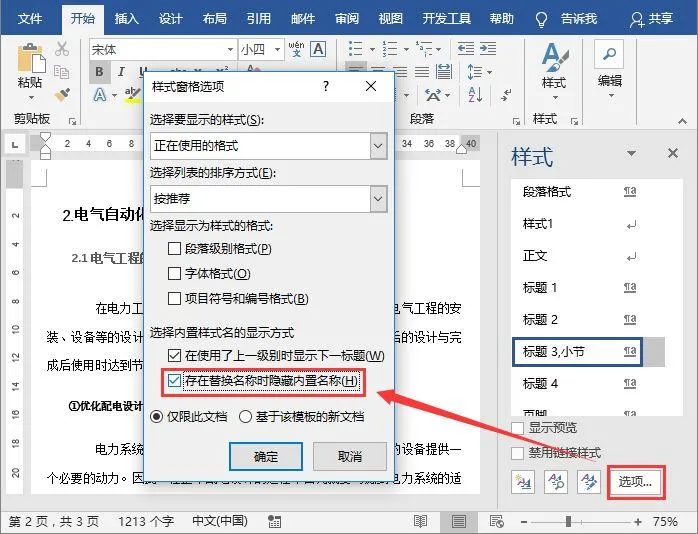Toggle Italic formatting button

[x=121, y=72]
